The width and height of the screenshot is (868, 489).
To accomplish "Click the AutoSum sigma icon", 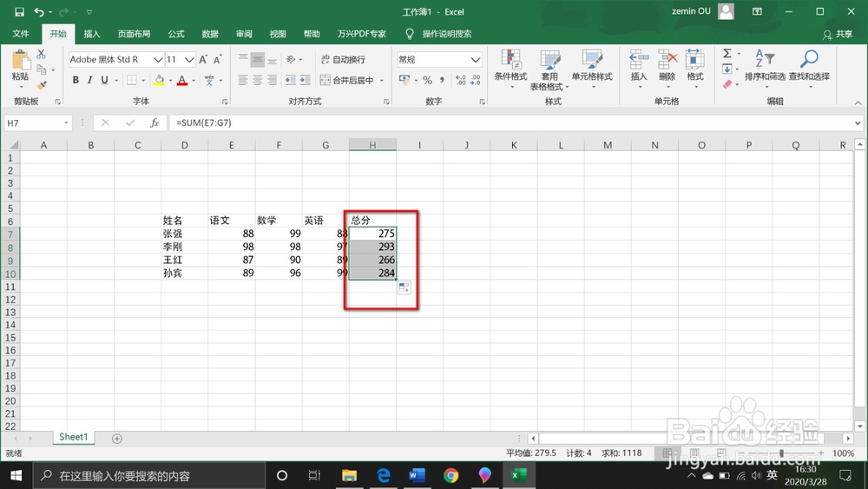I will pos(727,53).
